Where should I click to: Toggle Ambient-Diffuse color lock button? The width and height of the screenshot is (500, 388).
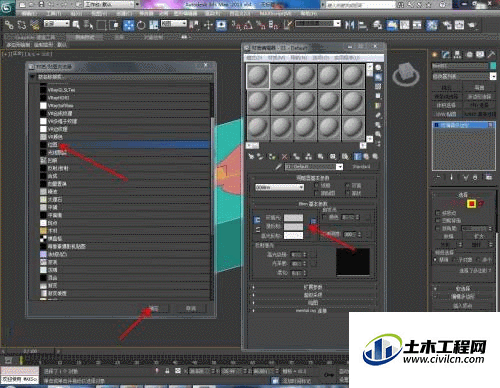point(257,220)
